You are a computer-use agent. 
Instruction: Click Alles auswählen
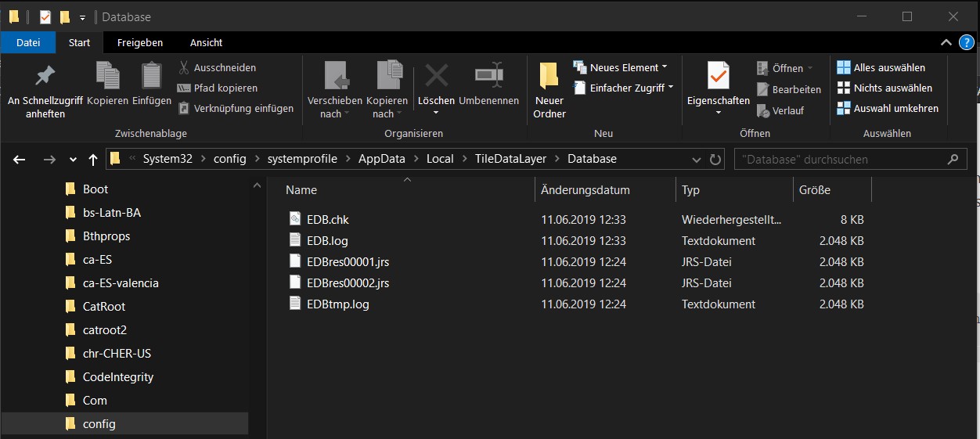[881, 68]
